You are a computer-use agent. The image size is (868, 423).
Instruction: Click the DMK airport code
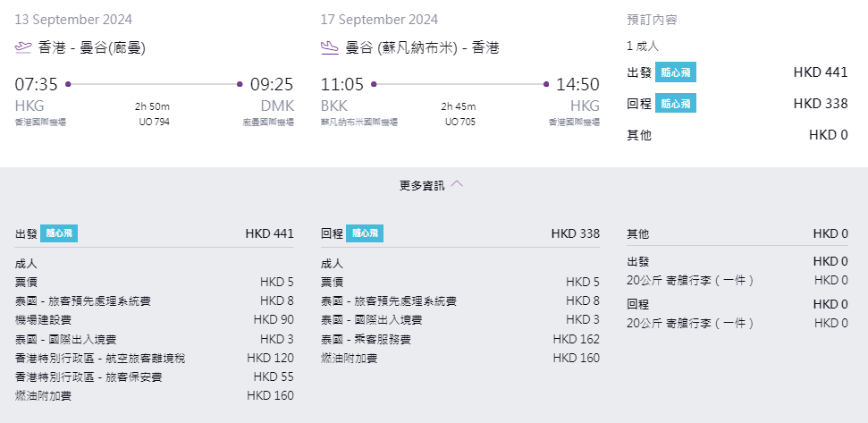coord(276,106)
